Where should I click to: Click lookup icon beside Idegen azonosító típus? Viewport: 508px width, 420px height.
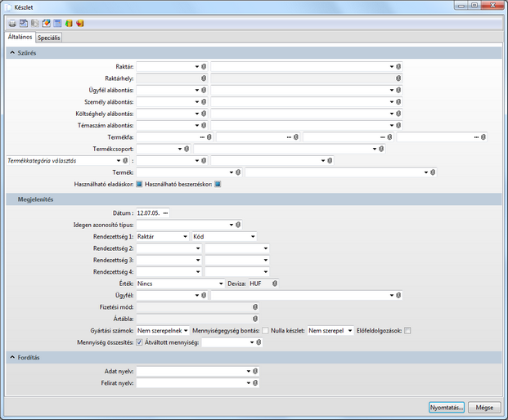(239, 225)
